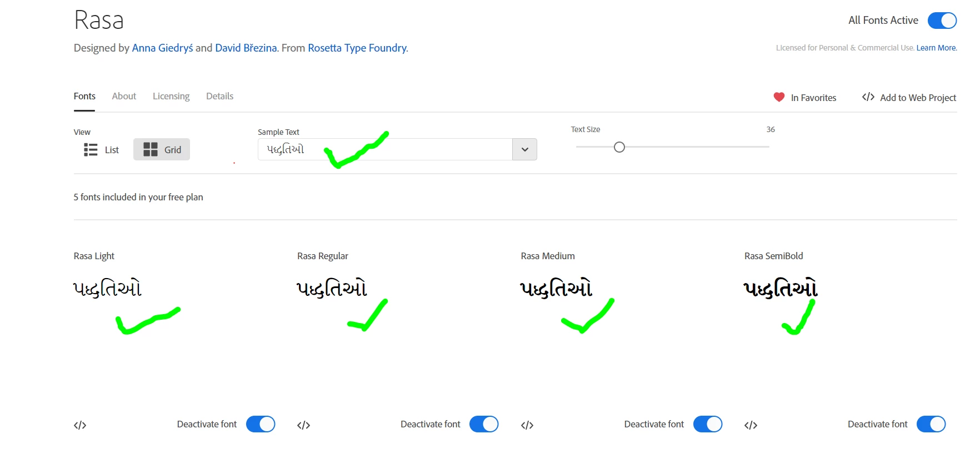Image resolution: width=980 pixels, height=459 pixels.
Task: Click the Rasa Light font name
Action: 94,256
